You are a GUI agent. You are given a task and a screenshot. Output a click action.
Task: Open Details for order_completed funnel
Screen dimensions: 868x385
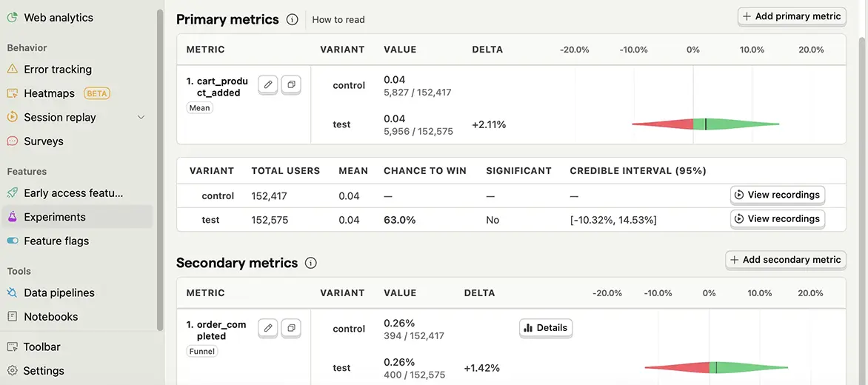tap(545, 328)
